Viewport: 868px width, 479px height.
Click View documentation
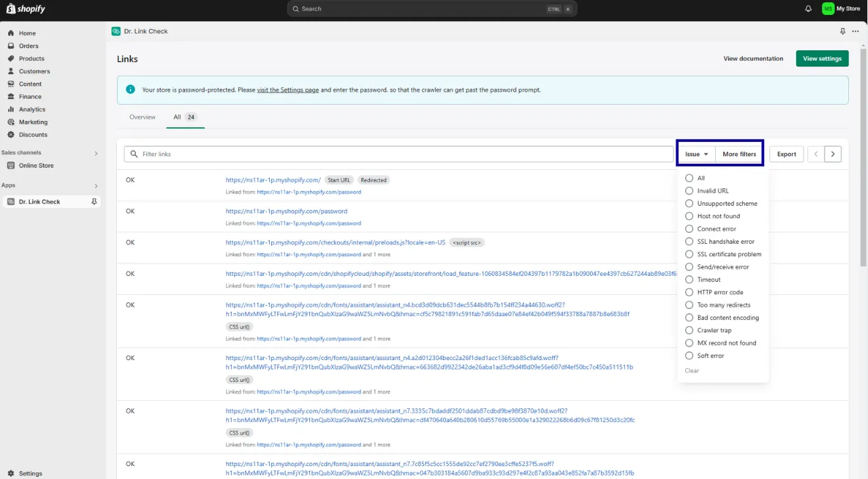(x=753, y=58)
